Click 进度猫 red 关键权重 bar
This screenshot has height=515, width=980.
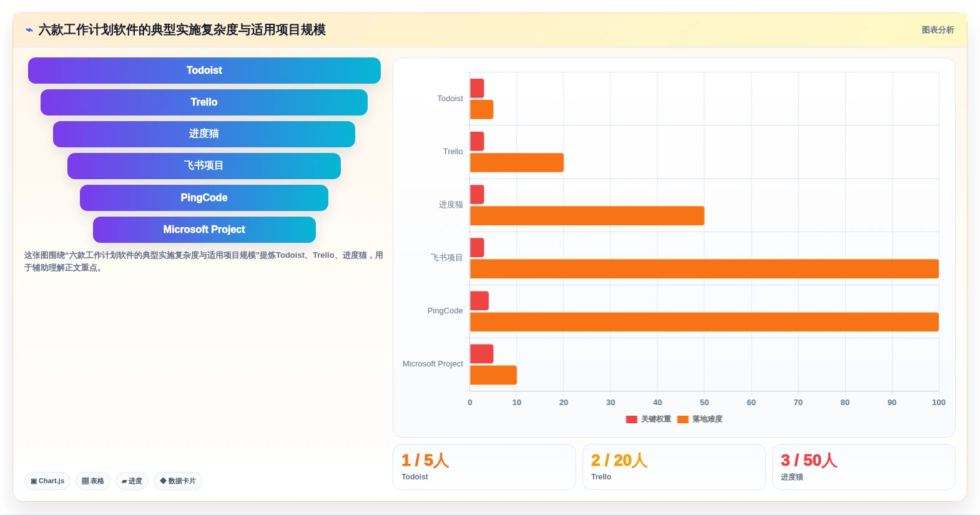(x=477, y=194)
